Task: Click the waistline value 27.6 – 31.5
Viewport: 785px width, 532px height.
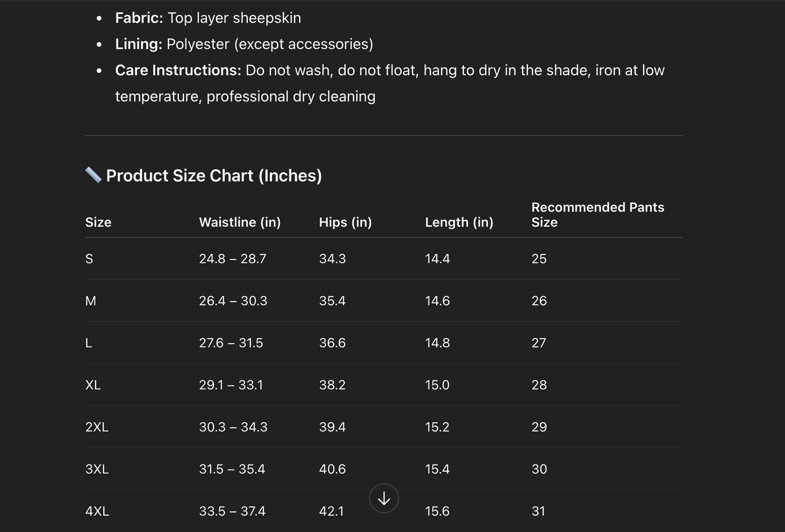Action: click(231, 343)
